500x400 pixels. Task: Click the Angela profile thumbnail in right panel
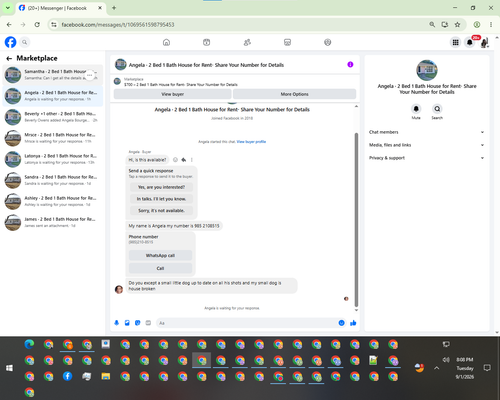pos(427,70)
